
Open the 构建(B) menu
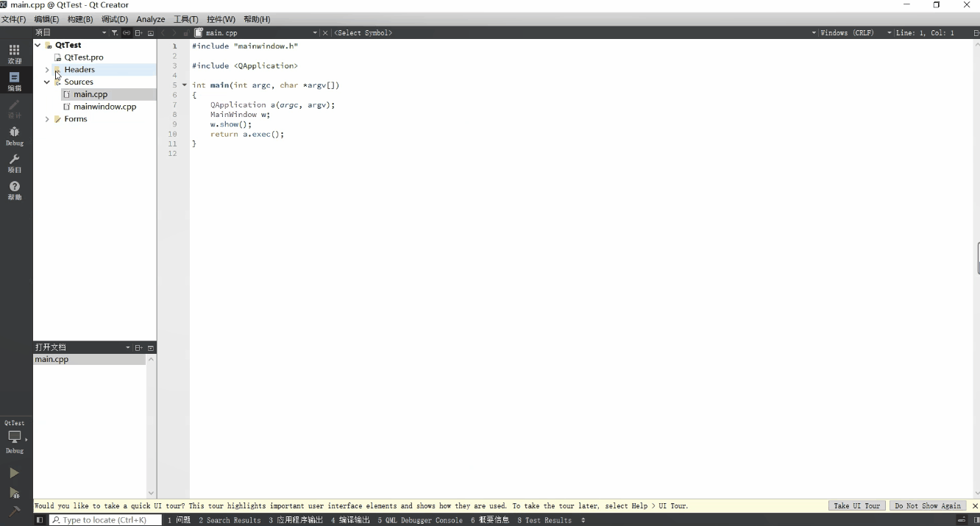point(80,19)
